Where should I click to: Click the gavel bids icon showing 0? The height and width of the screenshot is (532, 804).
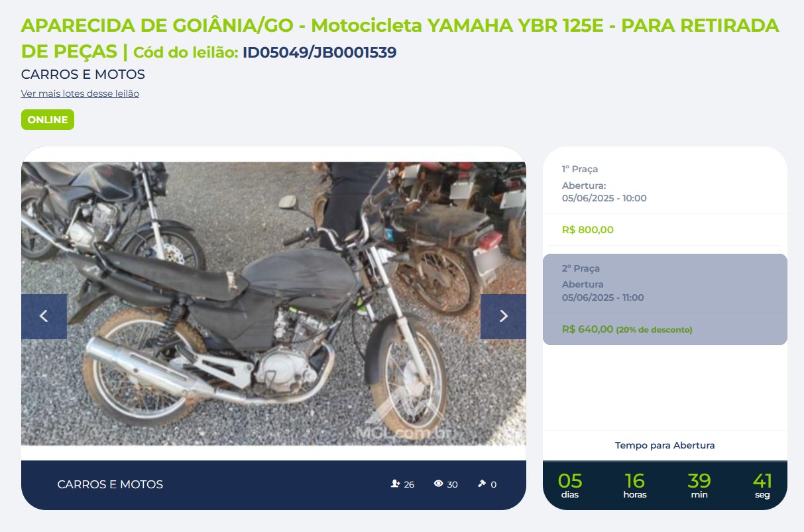(482, 484)
